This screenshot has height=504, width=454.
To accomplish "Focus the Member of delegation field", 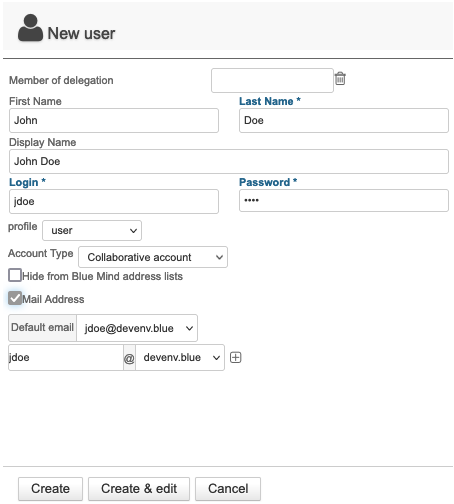I will pyautogui.click(x=272, y=80).
